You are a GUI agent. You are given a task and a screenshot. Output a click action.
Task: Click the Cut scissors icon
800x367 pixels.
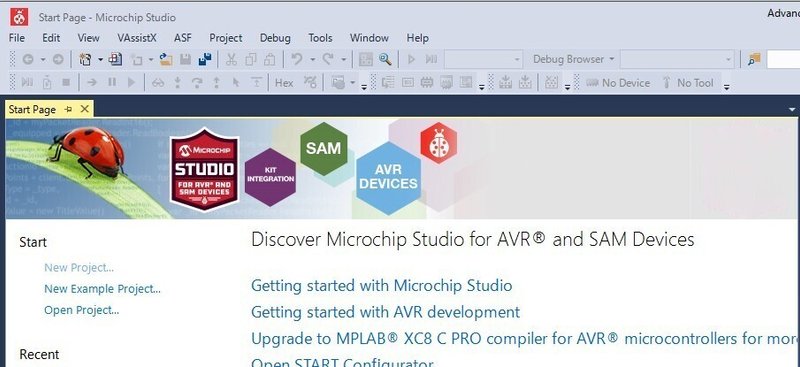pyautogui.click(x=231, y=59)
